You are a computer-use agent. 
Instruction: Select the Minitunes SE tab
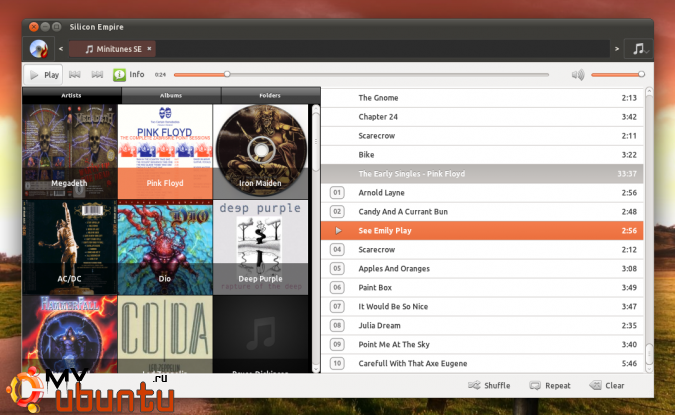(111, 48)
